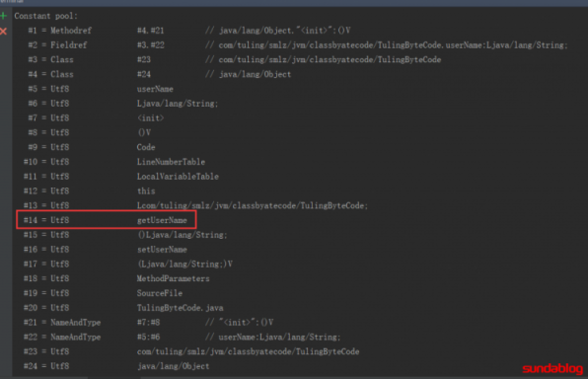Click '#5:#6' NameAndType reference on line #22
588x379 pixels.
tap(149, 338)
